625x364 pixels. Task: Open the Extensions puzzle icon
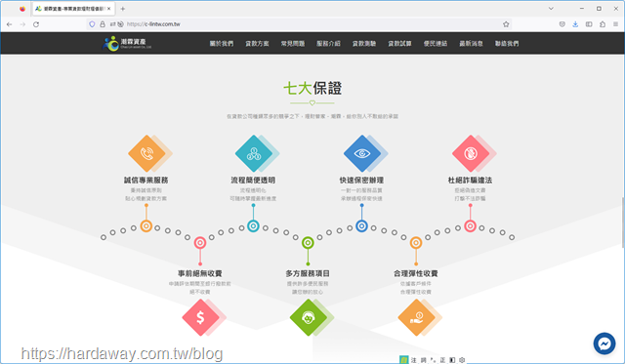(603, 24)
